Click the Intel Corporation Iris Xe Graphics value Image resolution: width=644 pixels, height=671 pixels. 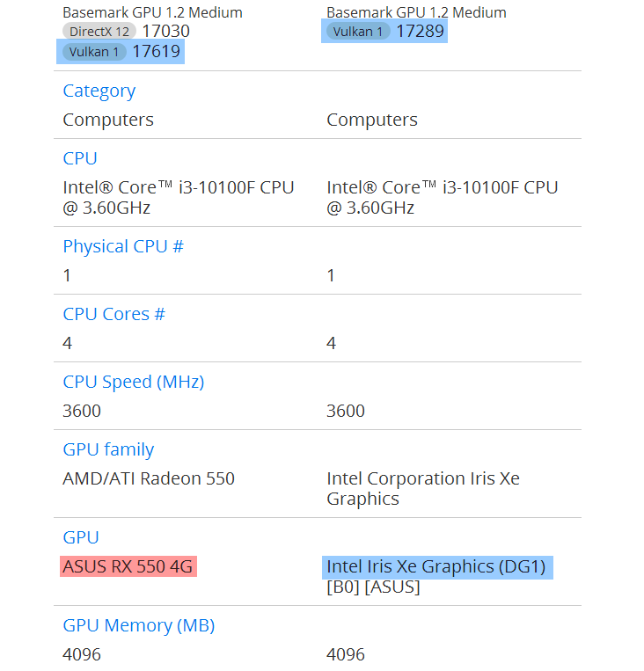click(422, 488)
